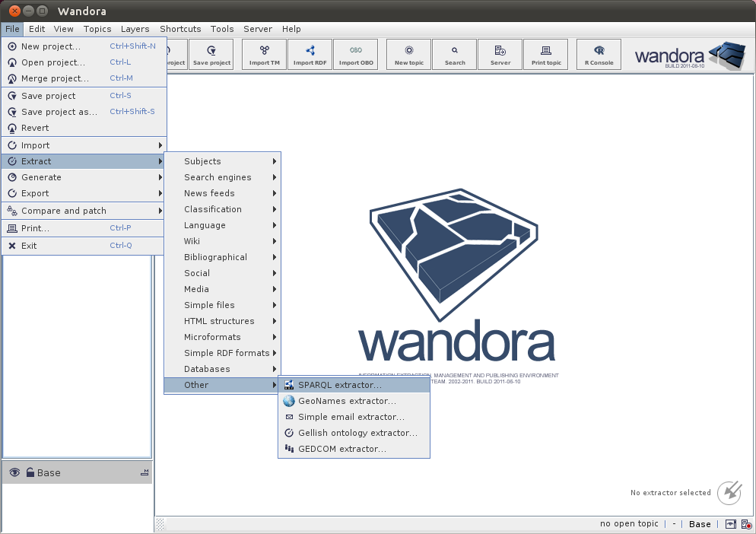
Task: Click the Print topic toolbar icon
Action: pyautogui.click(x=546, y=54)
